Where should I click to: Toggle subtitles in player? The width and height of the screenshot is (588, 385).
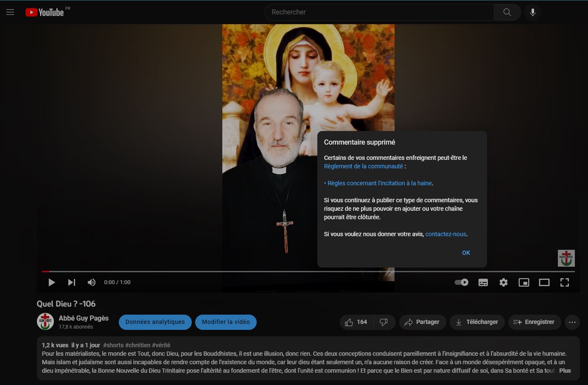pyautogui.click(x=483, y=282)
